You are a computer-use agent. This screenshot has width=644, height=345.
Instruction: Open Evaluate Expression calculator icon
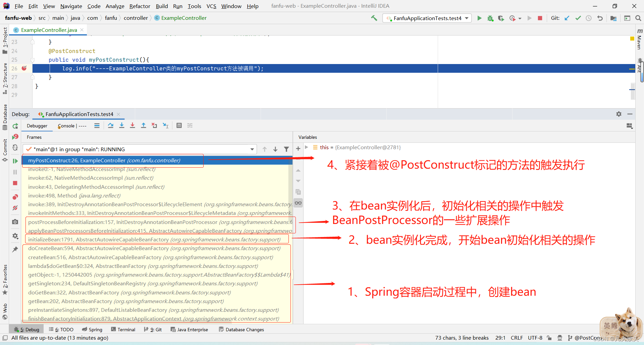179,125
